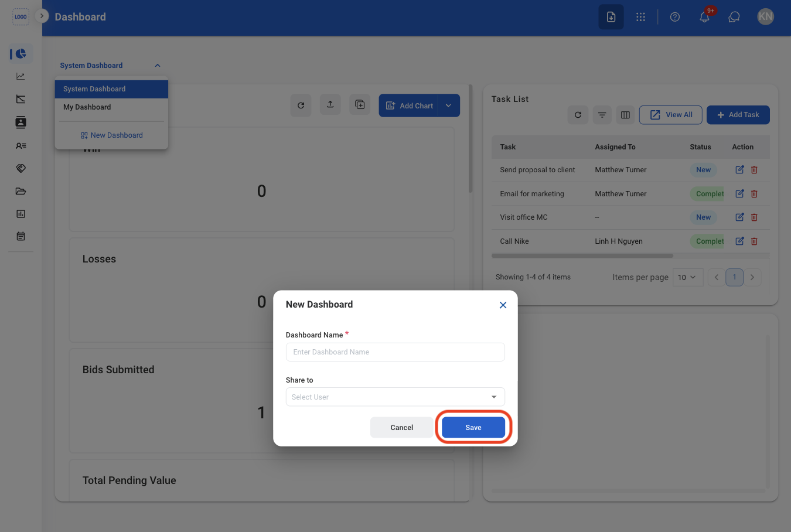The height and width of the screenshot is (532, 791).
Task: Click the Task column header
Action: pyautogui.click(x=508, y=147)
